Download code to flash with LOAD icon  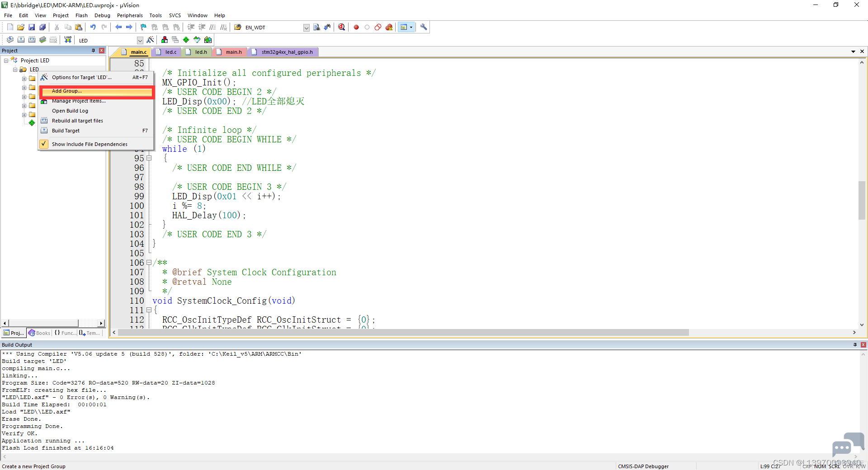68,40
